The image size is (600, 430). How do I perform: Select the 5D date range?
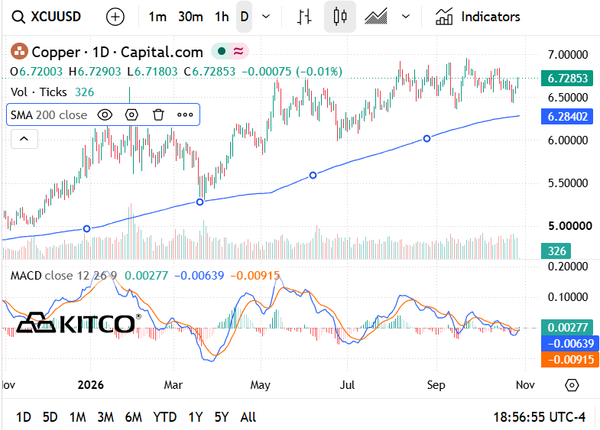(x=50, y=417)
